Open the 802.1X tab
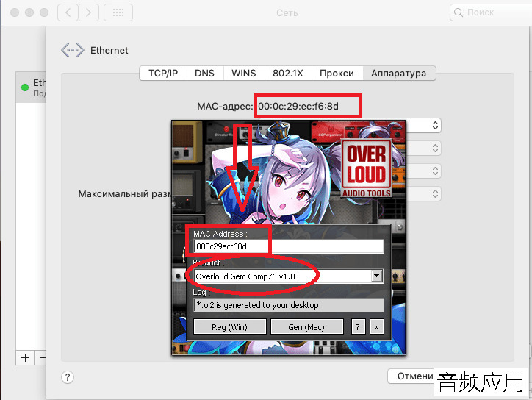Viewport: 532px width, 400px height. 288,74
